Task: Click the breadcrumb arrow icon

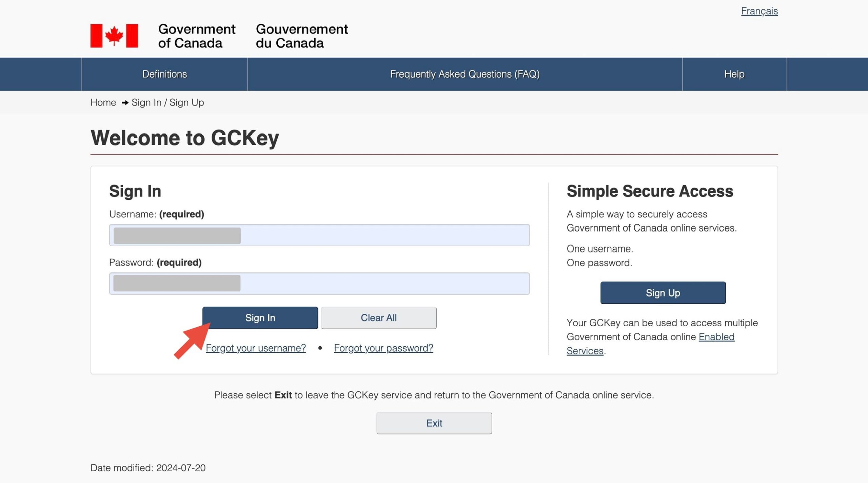Action: pos(125,102)
